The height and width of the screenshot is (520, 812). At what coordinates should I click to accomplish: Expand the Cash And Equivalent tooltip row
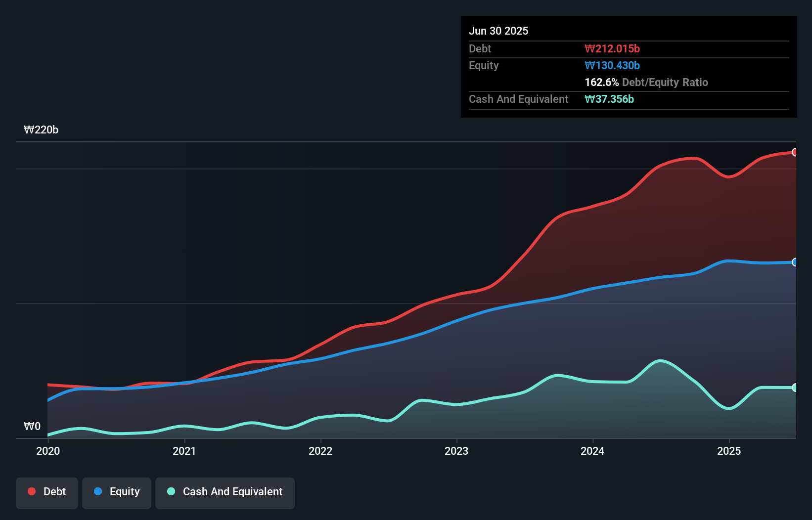coord(518,99)
